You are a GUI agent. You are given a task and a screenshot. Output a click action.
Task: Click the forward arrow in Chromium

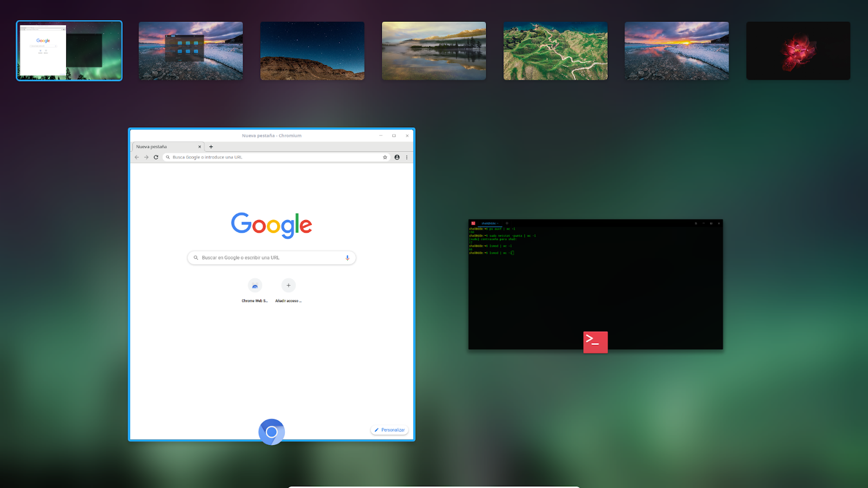tap(146, 157)
